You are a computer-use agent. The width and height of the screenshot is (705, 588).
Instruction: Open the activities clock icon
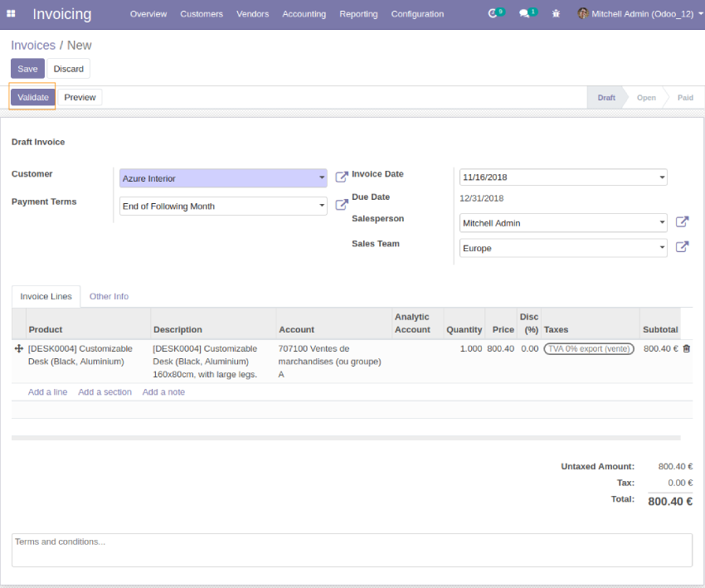tap(494, 14)
